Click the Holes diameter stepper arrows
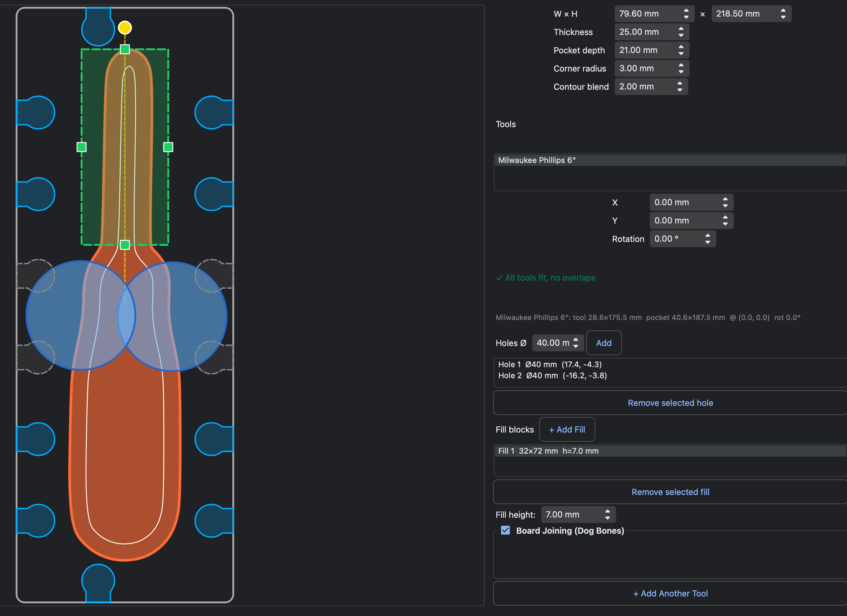847x616 pixels. point(575,343)
